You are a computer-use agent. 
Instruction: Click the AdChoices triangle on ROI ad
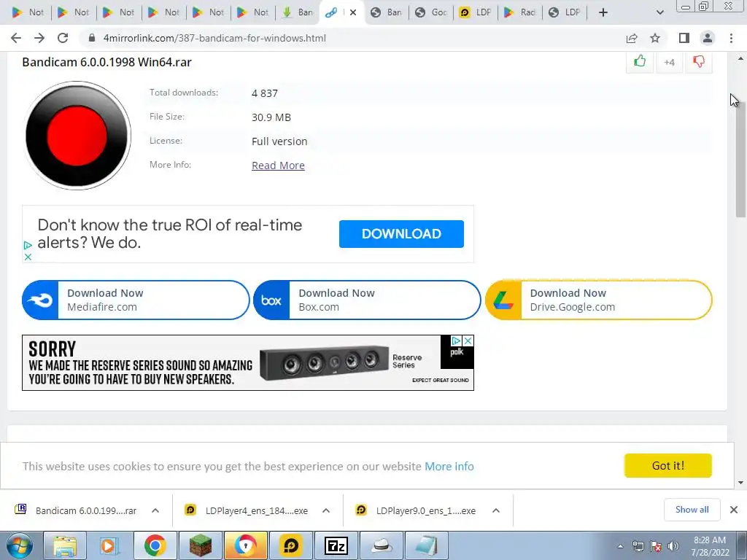[28, 245]
